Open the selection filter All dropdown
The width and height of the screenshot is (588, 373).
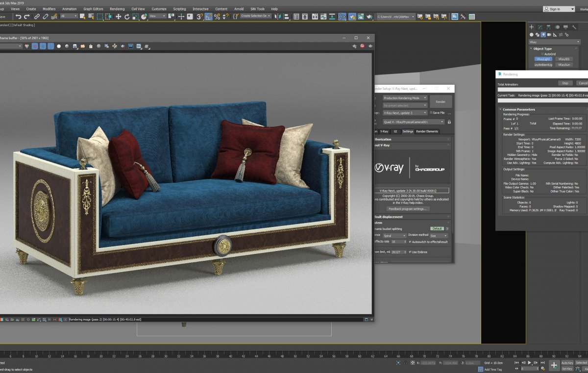(69, 16)
